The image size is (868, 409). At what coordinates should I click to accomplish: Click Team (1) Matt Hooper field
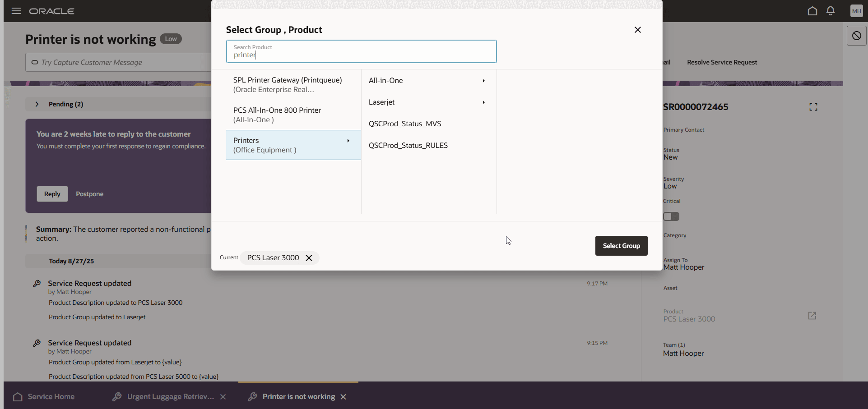[683, 349]
